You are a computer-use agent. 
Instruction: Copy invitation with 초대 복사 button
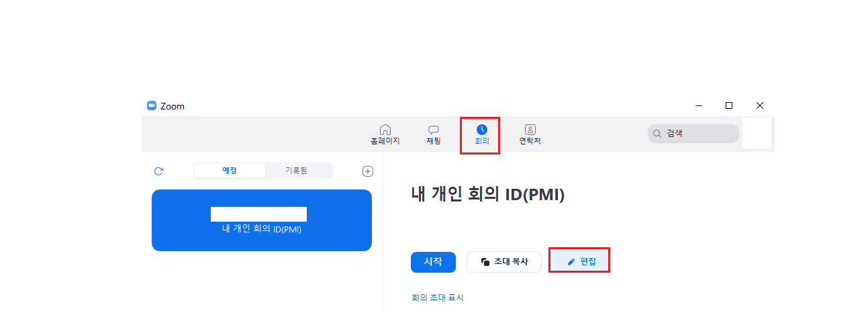click(504, 262)
